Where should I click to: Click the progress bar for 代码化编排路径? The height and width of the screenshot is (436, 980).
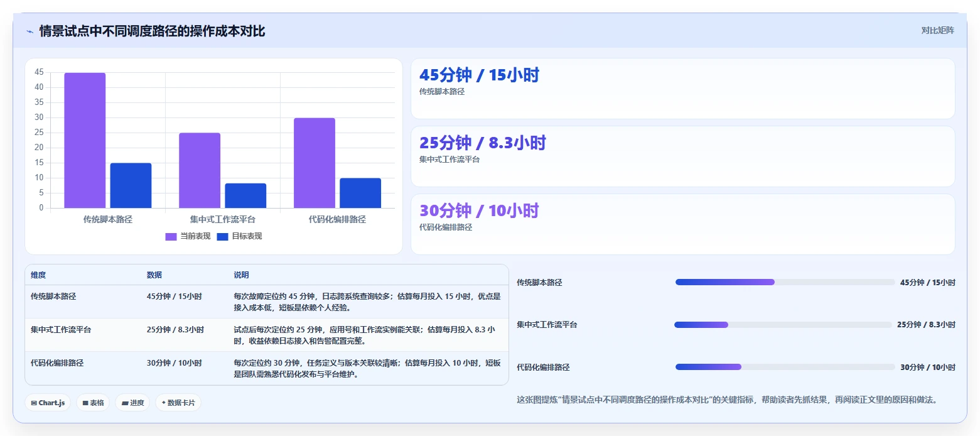(x=785, y=367)
